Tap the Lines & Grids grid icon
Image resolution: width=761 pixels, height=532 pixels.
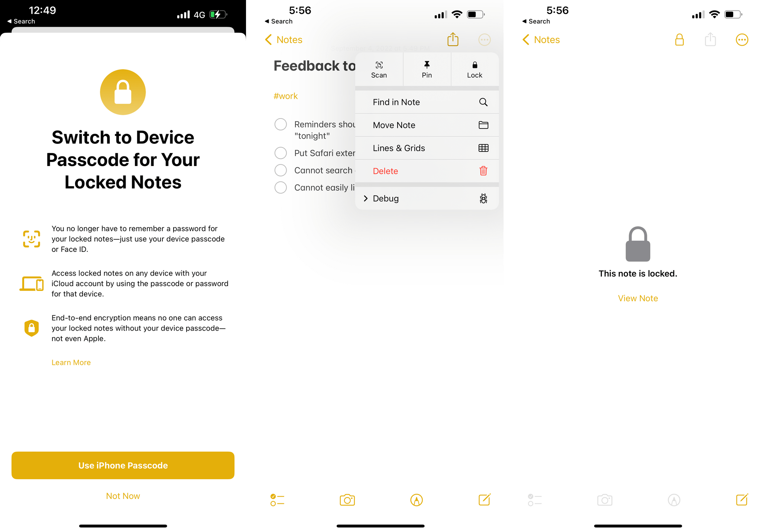[x=483, y=148]
